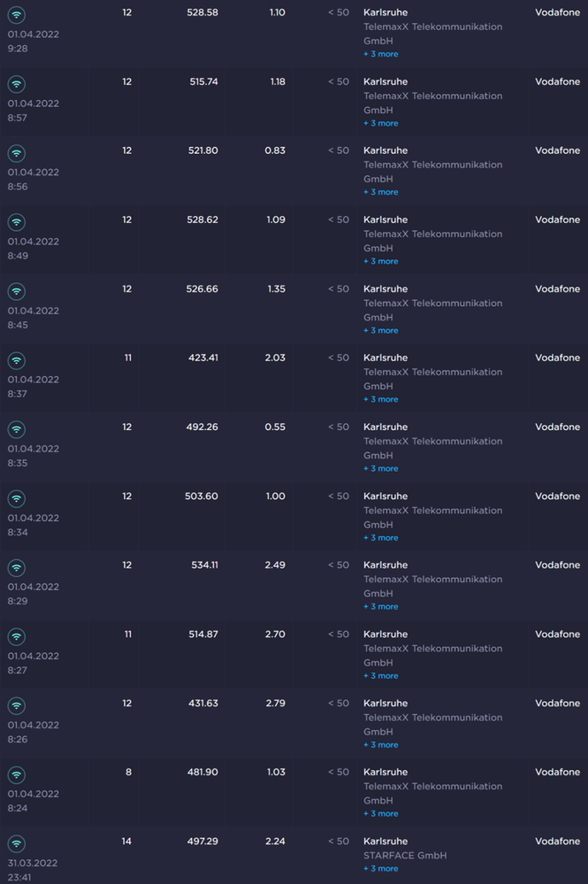This screenshot has width=588, height=884.
Task: Click STARFACE GmbH provider name
Action: 405,856
